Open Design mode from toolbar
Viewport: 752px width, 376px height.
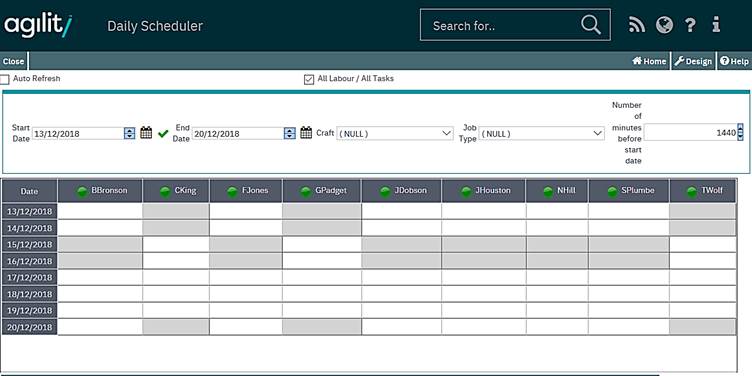[693, 61]
